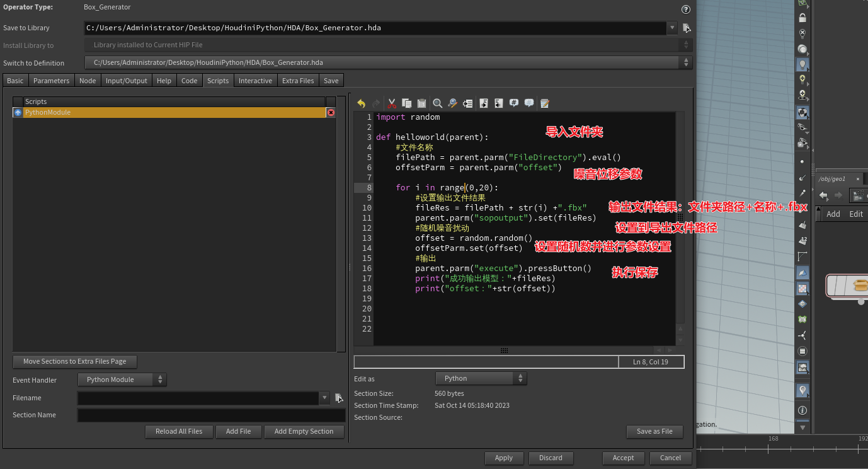The image size is (868, 469).
Task: Expand the Edit as language dropdown
Action: [x=481, y=379]
